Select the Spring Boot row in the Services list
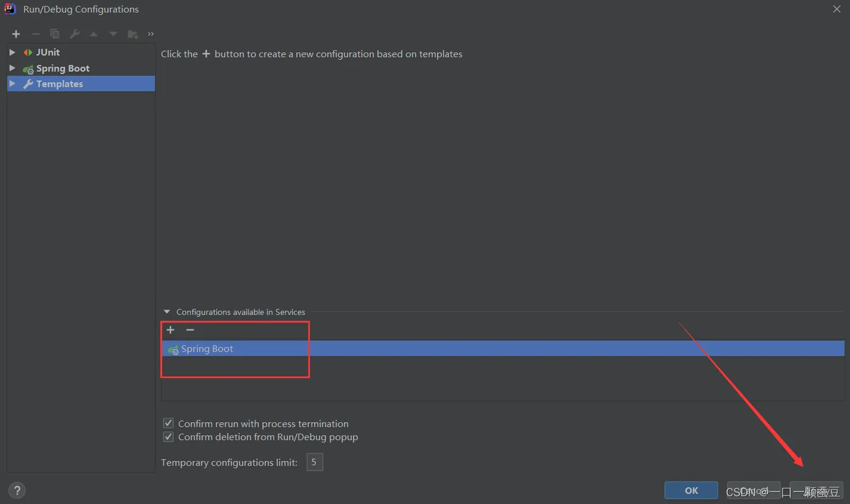Viewport: 850px width, 504px height. 503,349
